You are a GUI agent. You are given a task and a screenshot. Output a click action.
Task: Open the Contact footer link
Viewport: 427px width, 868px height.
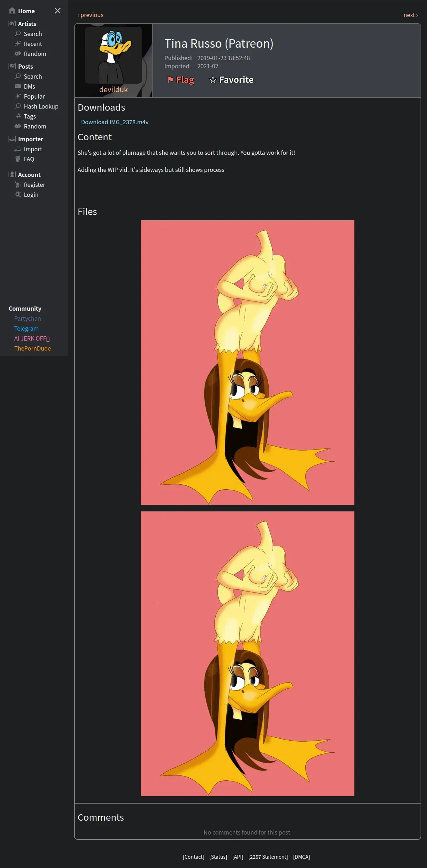[x=194, y=857]
